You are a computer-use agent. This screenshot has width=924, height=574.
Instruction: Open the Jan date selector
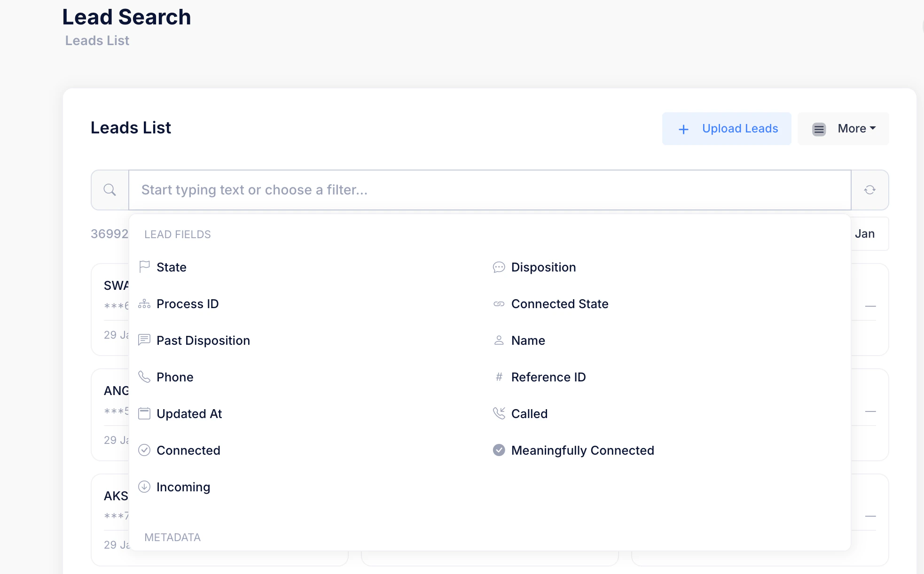click(x=865, y=233)
